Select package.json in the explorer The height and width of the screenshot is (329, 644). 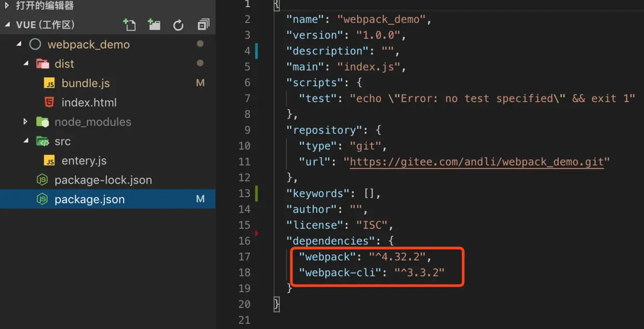89,199
